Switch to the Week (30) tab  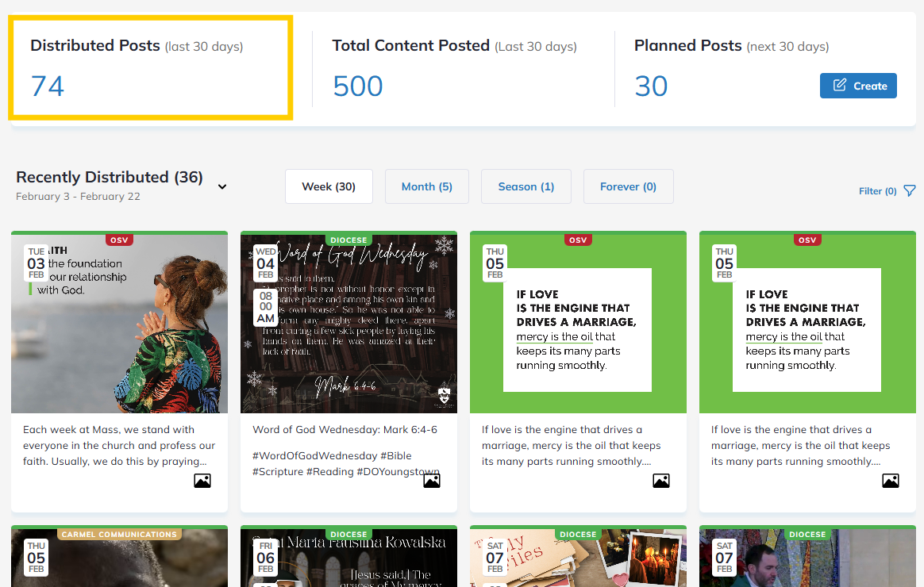pos(329,186)
